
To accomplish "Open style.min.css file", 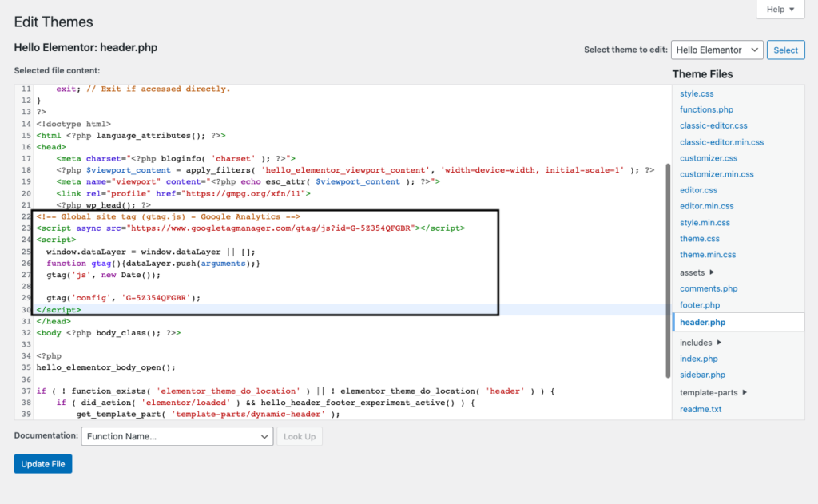I will [705, 223].
